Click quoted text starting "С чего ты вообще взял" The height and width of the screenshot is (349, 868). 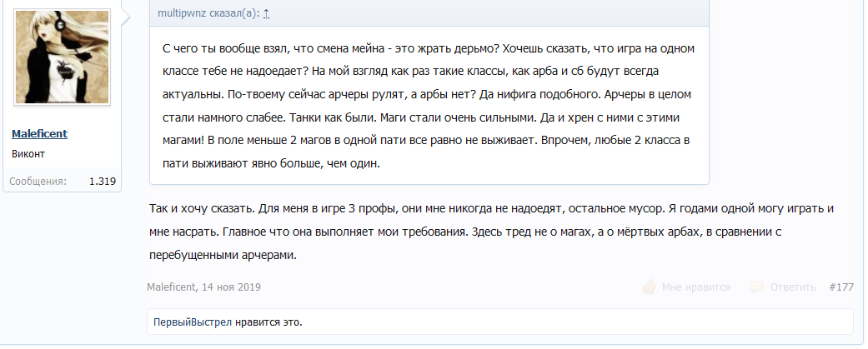429,106
